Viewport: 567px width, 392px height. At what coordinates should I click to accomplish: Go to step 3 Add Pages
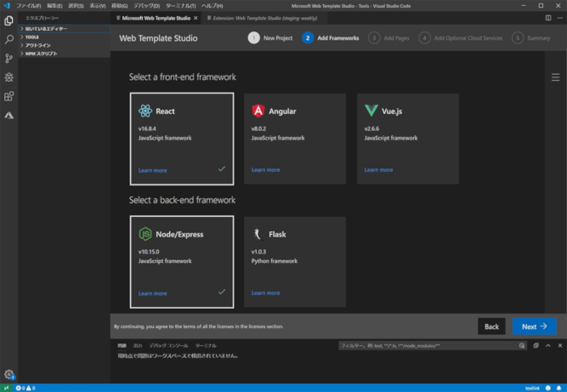(389, 38)
